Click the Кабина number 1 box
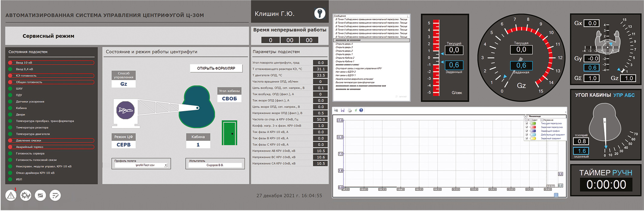Viewport: 644px width, 211px height. (198, 145)
